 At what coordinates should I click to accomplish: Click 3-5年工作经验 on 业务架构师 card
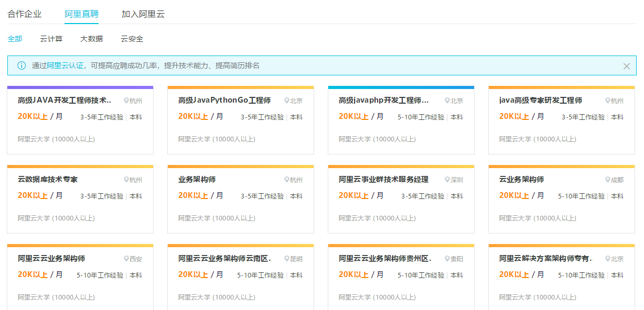pos(263,196)
